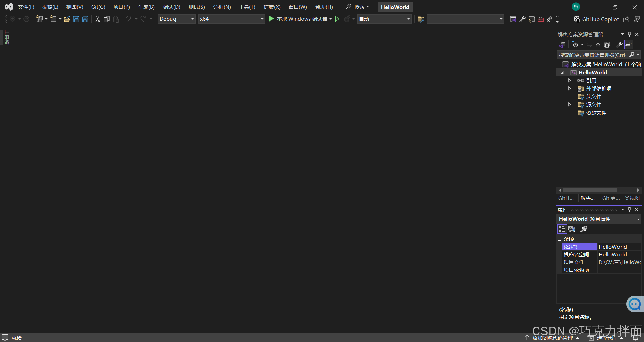Save all files with the Save All icon
Image resolution: width=644 pixels, height=342 pixels.
coord(85,19)
